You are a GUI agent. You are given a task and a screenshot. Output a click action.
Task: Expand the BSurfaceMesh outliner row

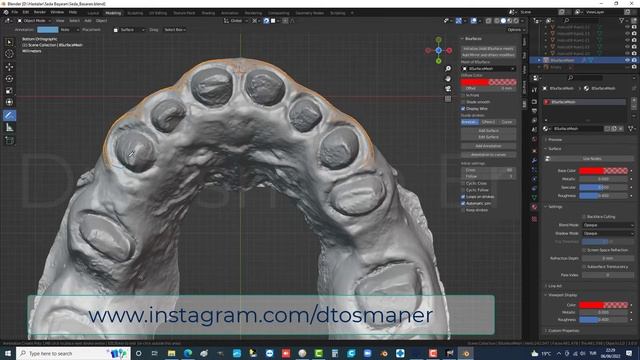pyautogui.click(x=539, y=60)
